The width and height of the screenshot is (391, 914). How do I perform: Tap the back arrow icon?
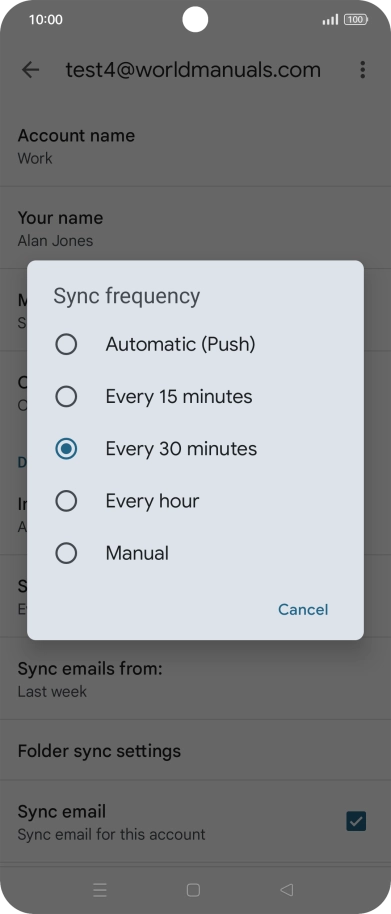point(30,70)
